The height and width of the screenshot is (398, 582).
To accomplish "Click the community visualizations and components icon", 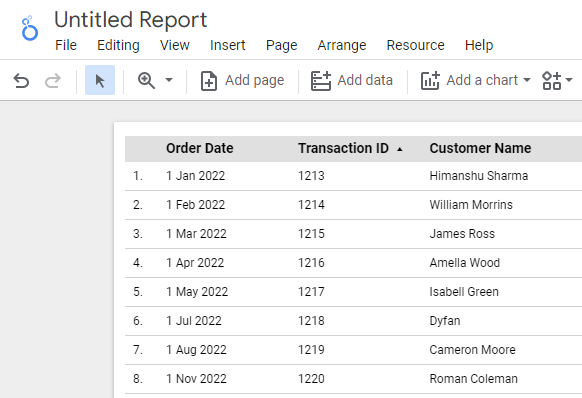I will click(552, 81).
